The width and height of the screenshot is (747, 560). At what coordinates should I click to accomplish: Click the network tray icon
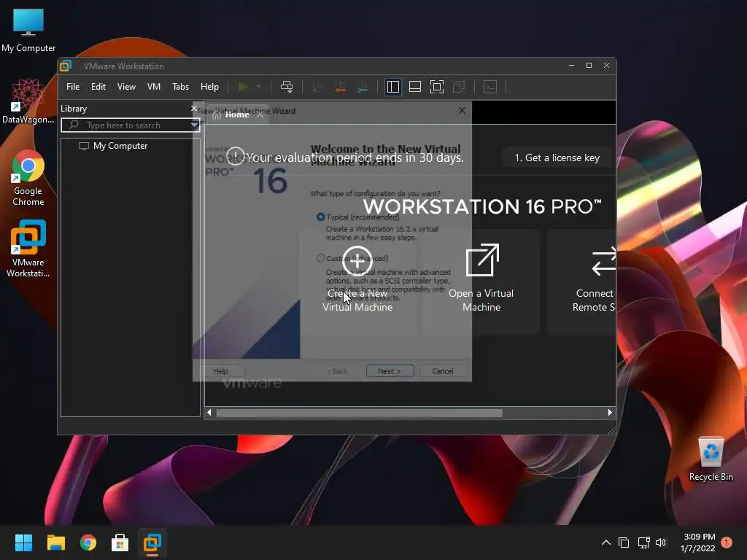[643, 542]
